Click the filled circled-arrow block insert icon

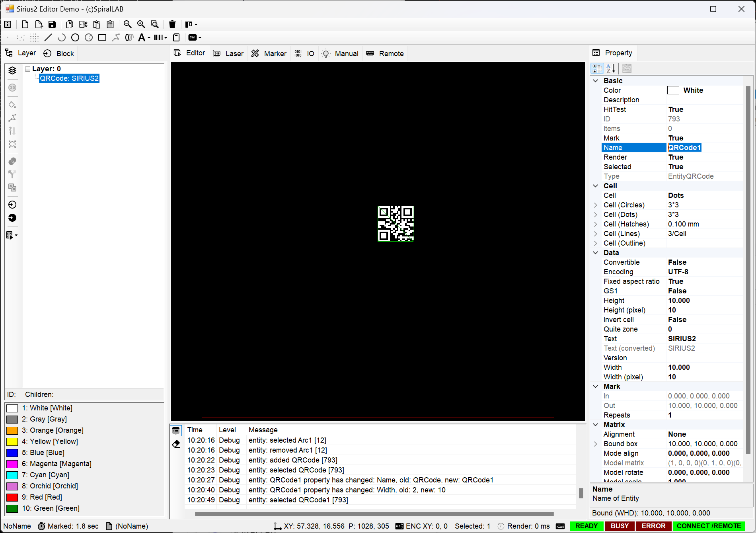click(12, 218)
